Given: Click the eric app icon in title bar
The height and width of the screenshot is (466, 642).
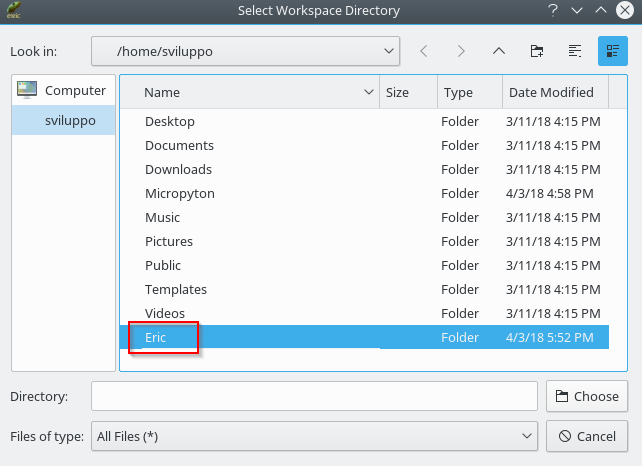Looking at the screenshot, I should pyautogui.click(x=14, y=11).
